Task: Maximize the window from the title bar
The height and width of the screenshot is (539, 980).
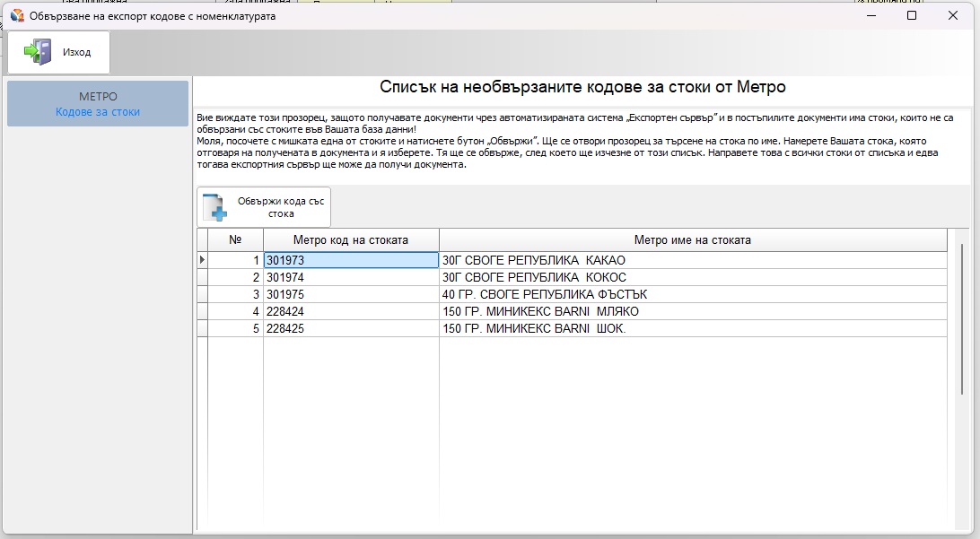Action: coord(912,15)
